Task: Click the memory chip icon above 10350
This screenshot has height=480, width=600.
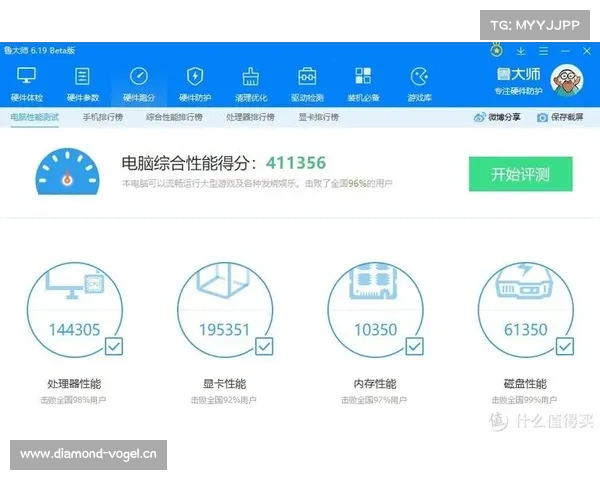Action: [x=373, y=281]
